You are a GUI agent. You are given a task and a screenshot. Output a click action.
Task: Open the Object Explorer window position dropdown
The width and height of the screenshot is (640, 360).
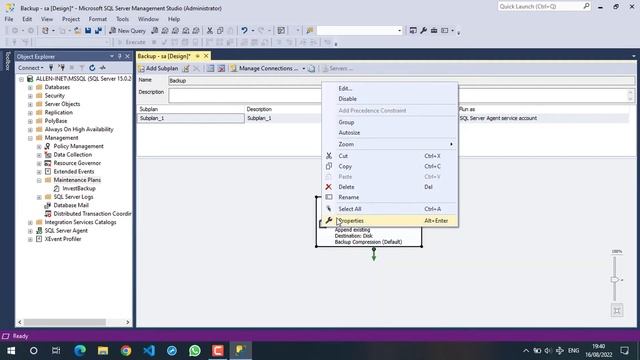tap(112, 56)
